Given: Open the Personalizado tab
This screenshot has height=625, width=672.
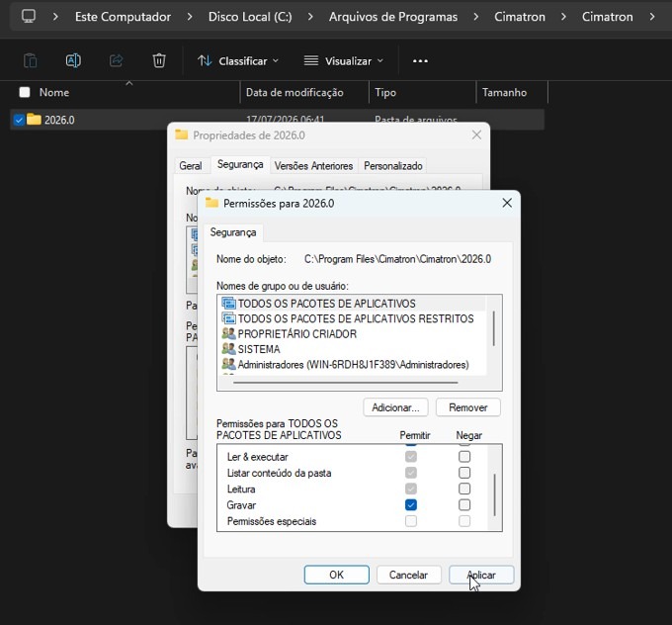Looking at the screenshot, I should coord(393,165).
